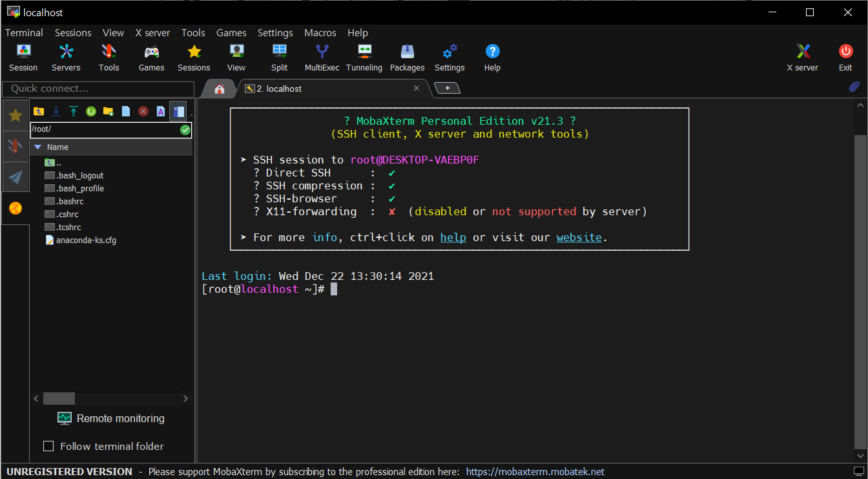Viewport: 868px width, 479px height.
Task: Click the red Exit toolbar icon
Action: point(845,58)
